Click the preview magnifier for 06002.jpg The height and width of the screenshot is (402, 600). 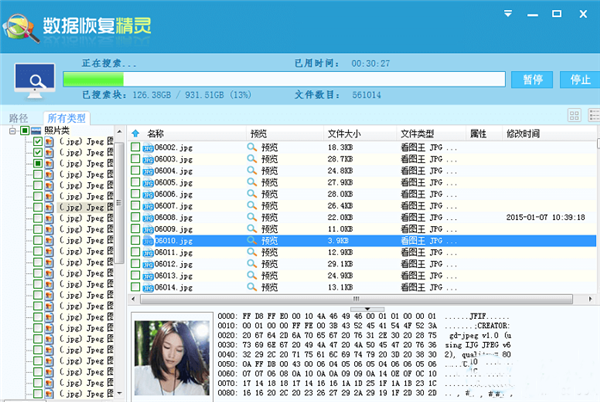tap(253, 147)
